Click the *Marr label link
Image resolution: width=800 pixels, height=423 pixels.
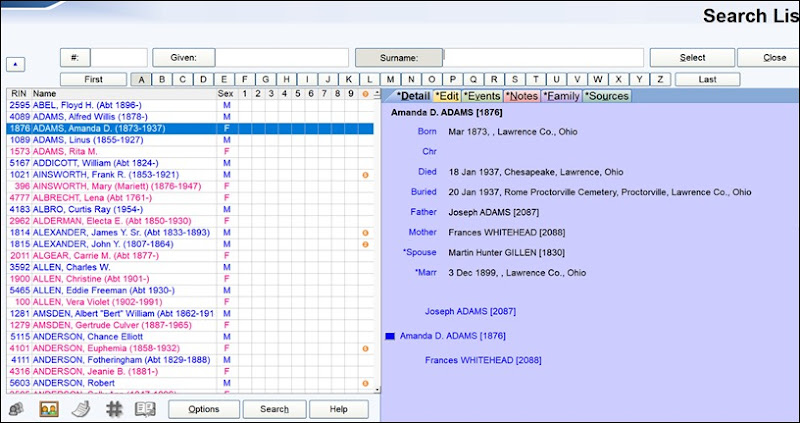pyautogui.click(x=426, y=272)
